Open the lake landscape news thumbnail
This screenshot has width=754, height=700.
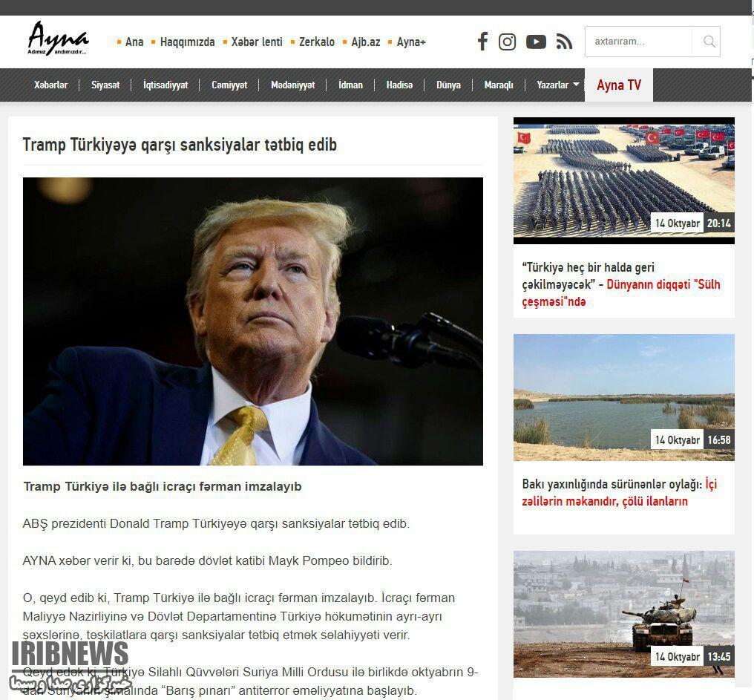623,397
